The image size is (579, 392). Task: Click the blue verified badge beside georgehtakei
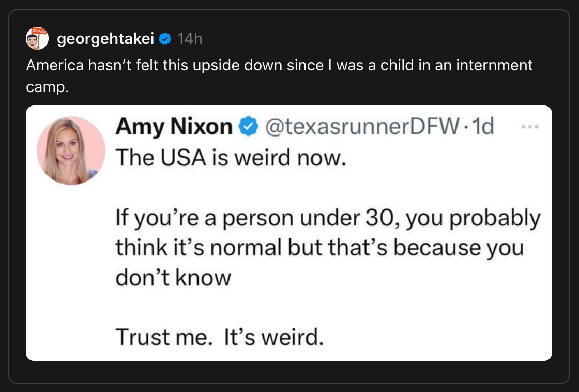164,39
